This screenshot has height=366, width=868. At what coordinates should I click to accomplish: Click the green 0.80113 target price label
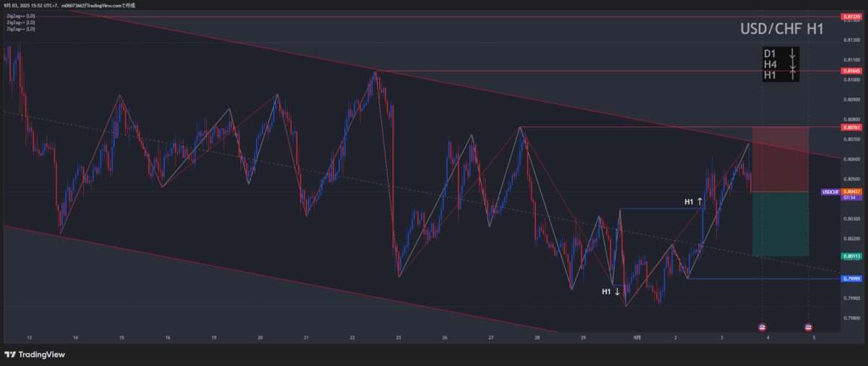tap(850, 256)
